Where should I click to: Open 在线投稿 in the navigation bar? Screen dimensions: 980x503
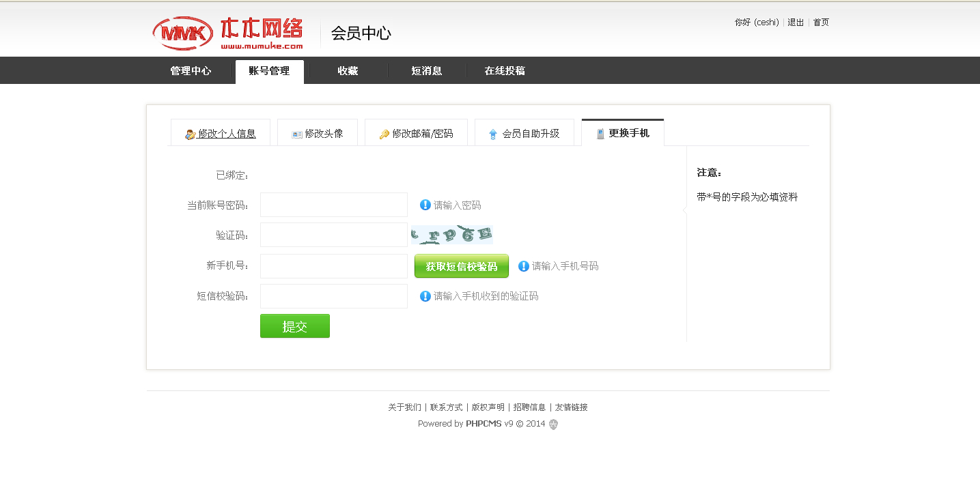point(505,71)
